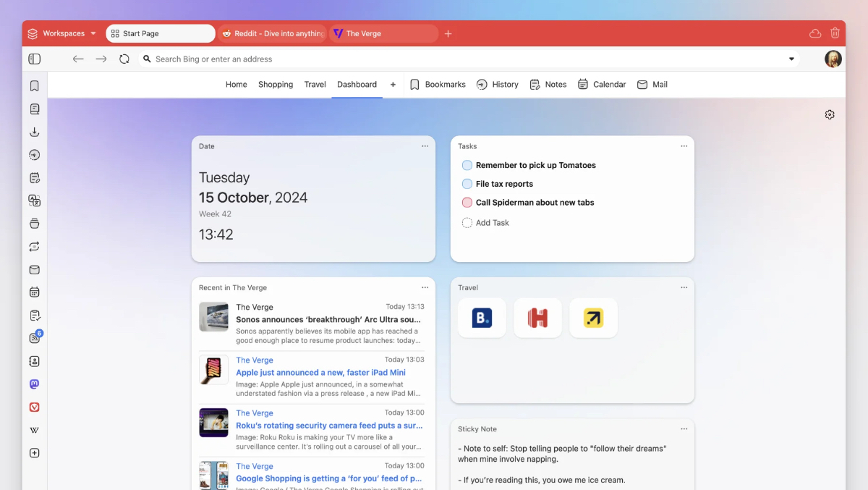The image size is (868, 490).
Task: Click Add Task in Tasks widget
Action: click(x=492, y=223)
